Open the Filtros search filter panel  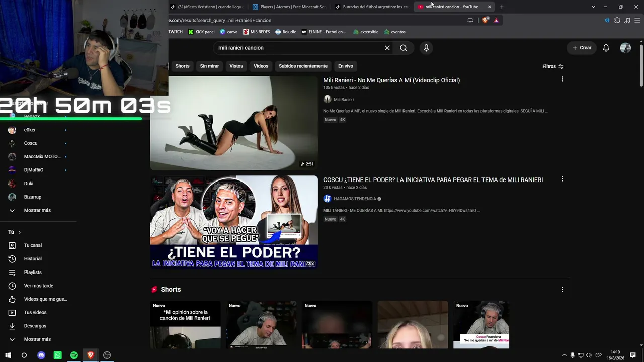553,66
